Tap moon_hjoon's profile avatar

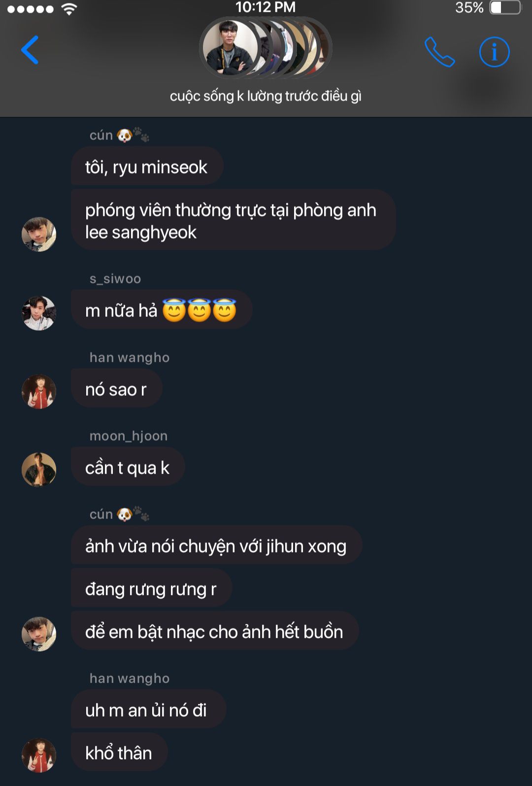coord(39,470)
